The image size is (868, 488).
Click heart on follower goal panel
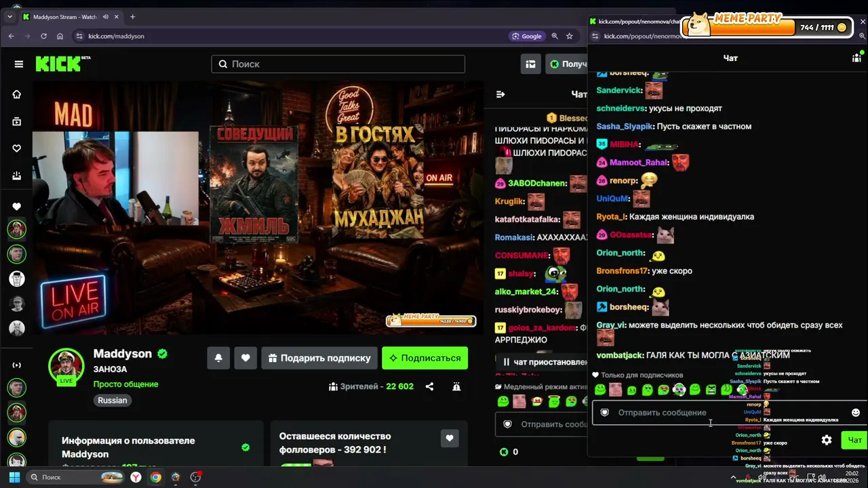click(x=450, y=438)
